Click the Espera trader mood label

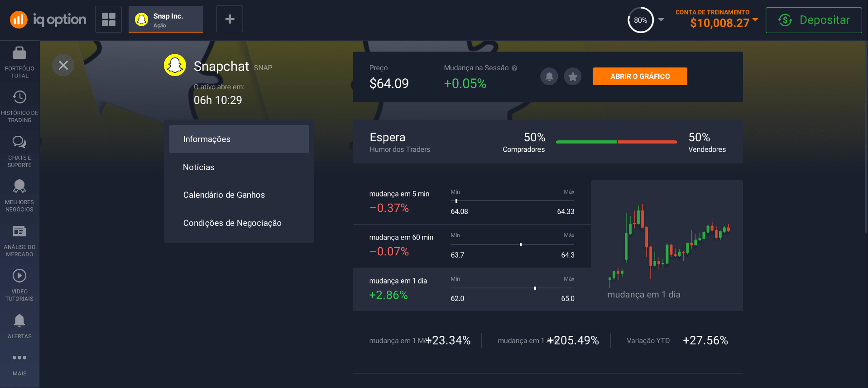[387, 137]
